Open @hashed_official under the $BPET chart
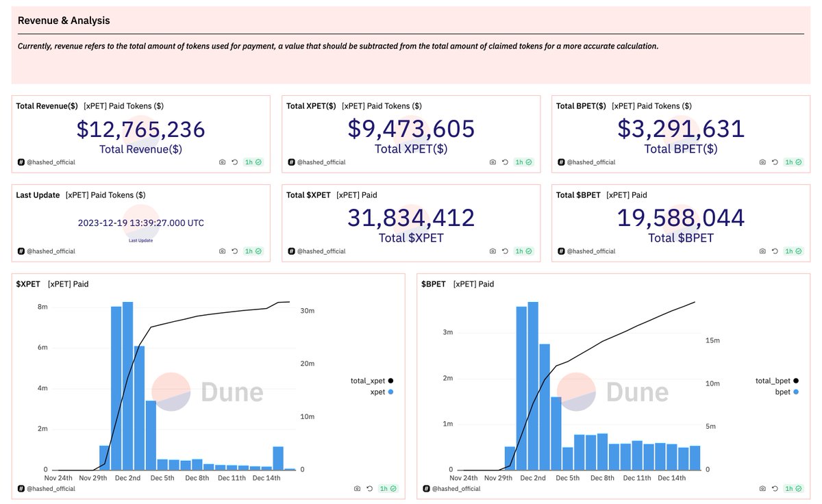This screenshot has width=822, height=504. tap(456, 489)
